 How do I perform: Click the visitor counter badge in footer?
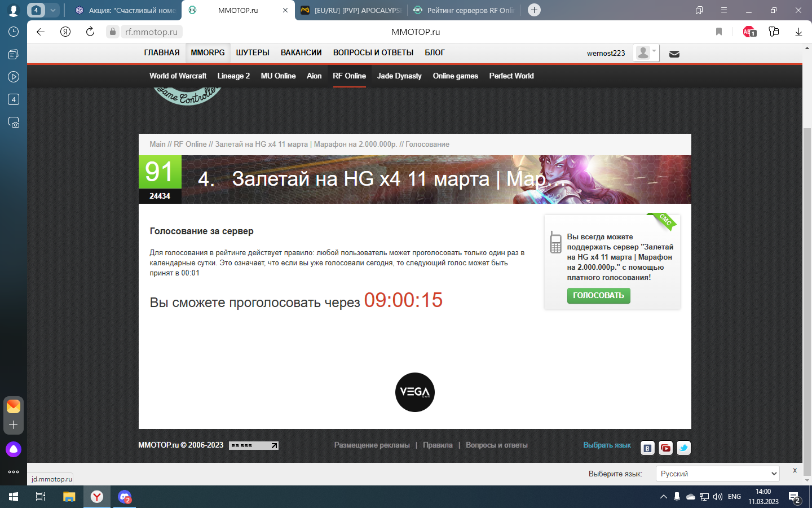[x=254, y=445]
